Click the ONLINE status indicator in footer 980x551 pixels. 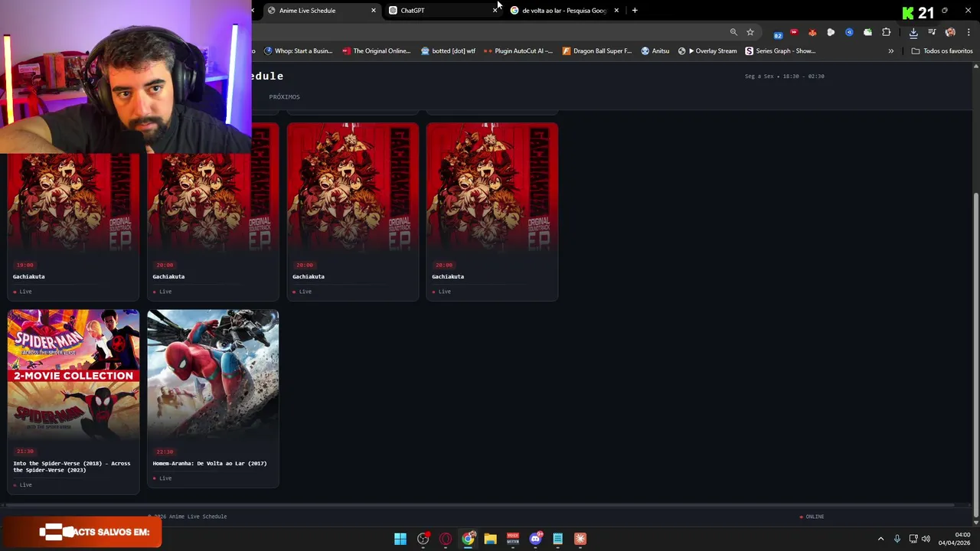coord(812,517)
